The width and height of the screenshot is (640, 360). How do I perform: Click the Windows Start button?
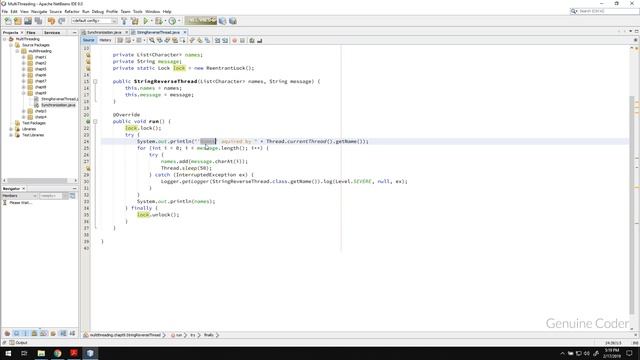8,353
